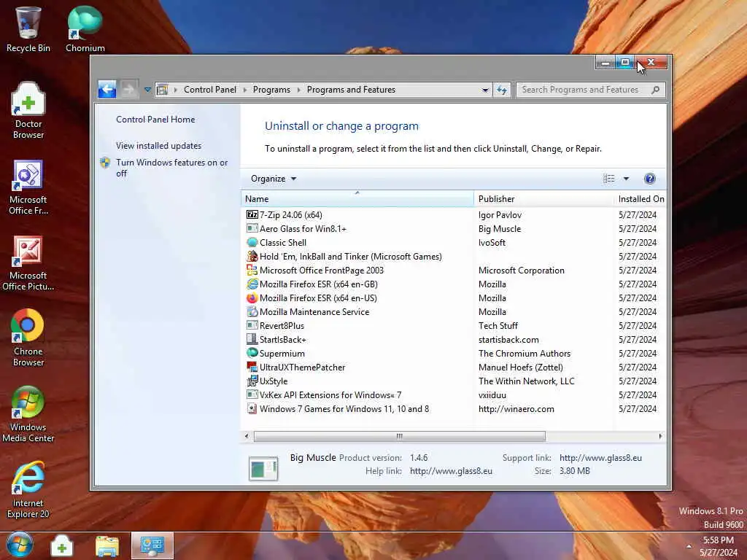Click the Back navigation arrow

pyautogui.click(x=107, y=89)
